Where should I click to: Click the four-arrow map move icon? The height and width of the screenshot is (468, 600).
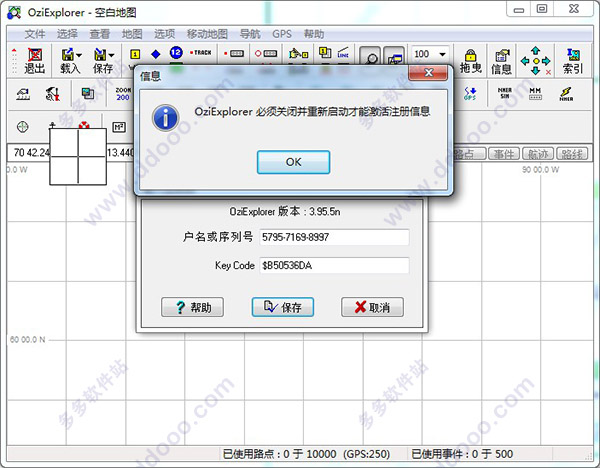click(x=536, y=61)
